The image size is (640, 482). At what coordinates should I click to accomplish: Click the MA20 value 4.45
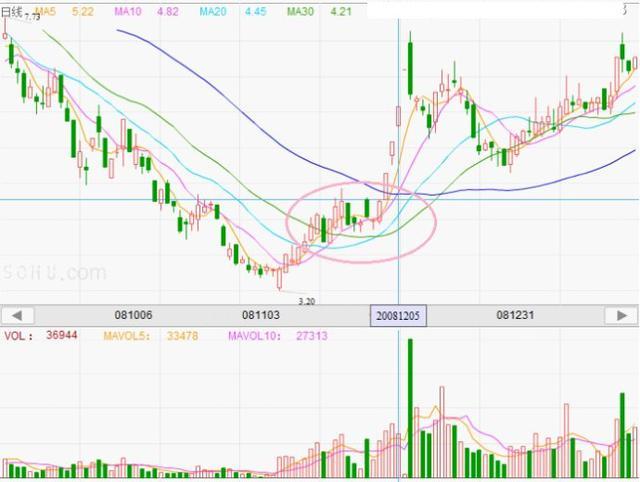pos(256,11)
